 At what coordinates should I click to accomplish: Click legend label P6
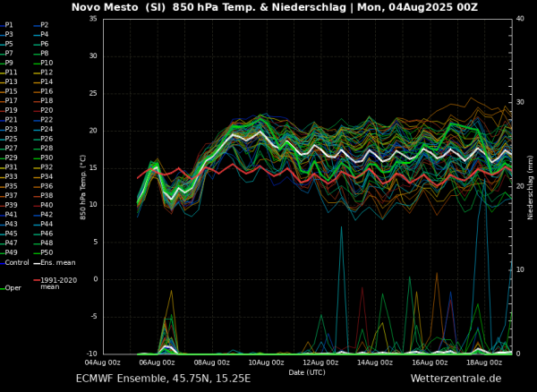point(45,44)
